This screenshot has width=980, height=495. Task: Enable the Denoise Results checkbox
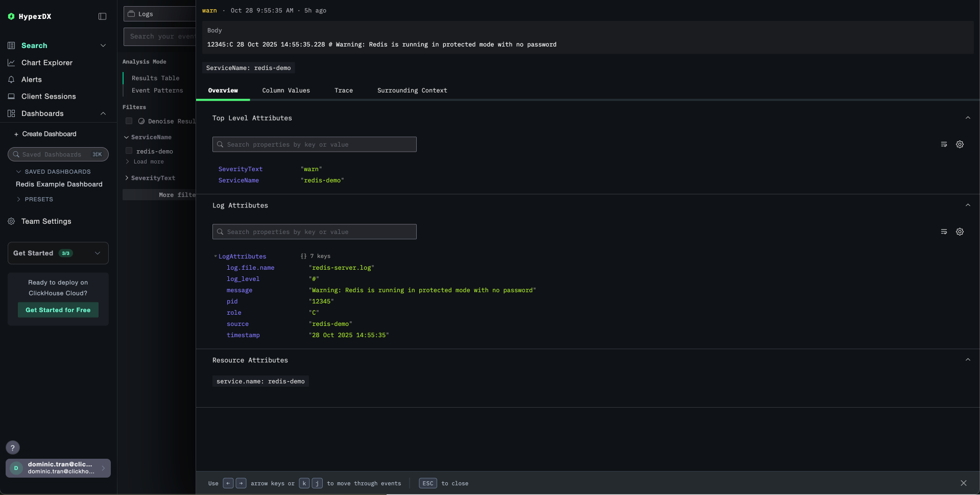click(129, 121)
